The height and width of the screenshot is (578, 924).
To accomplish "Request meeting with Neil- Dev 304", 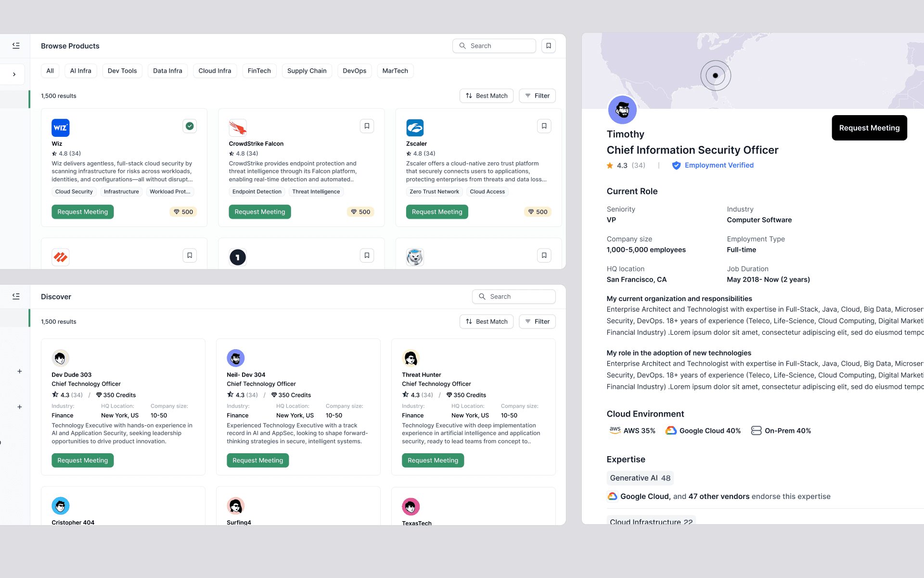I will (x=257, y=460).
